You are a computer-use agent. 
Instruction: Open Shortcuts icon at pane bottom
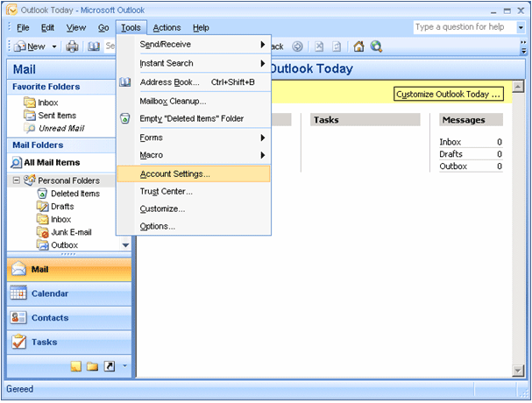(110, 366)
